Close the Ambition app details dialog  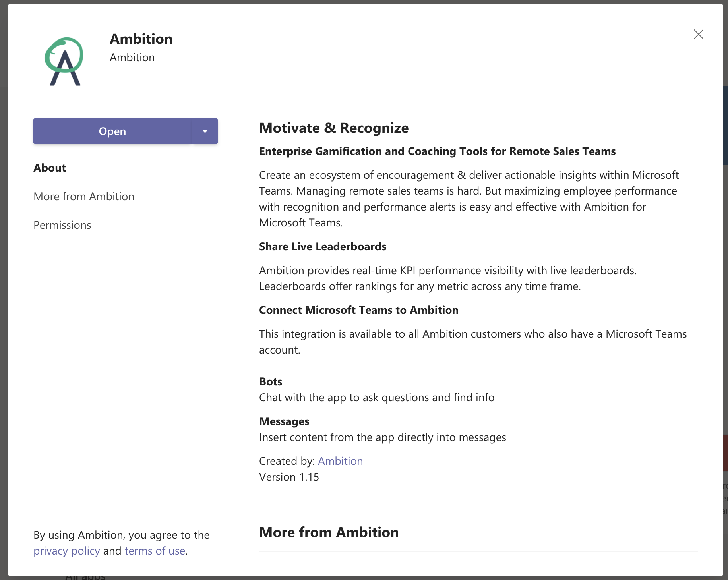click(698, 34)
